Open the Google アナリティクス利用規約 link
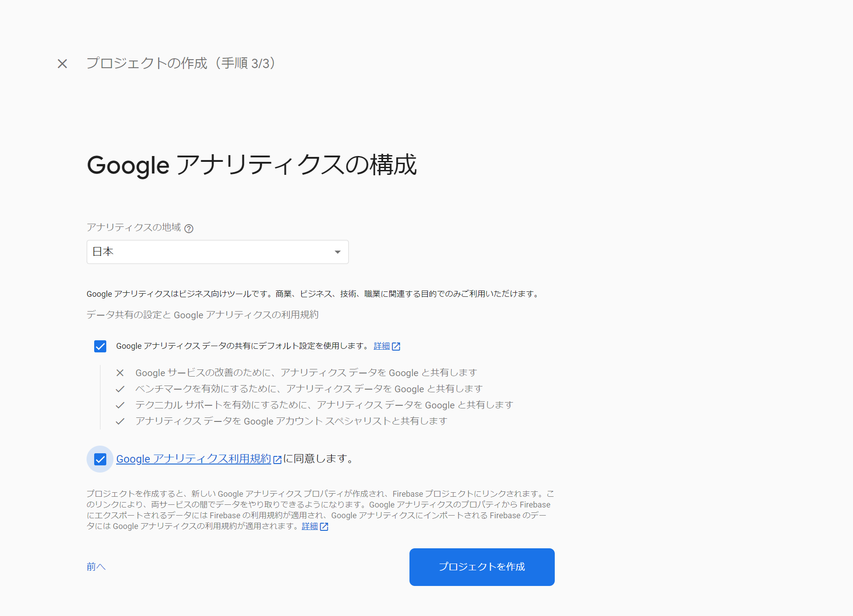This screenshot has width=853, height=616. [x=193, y=459]
